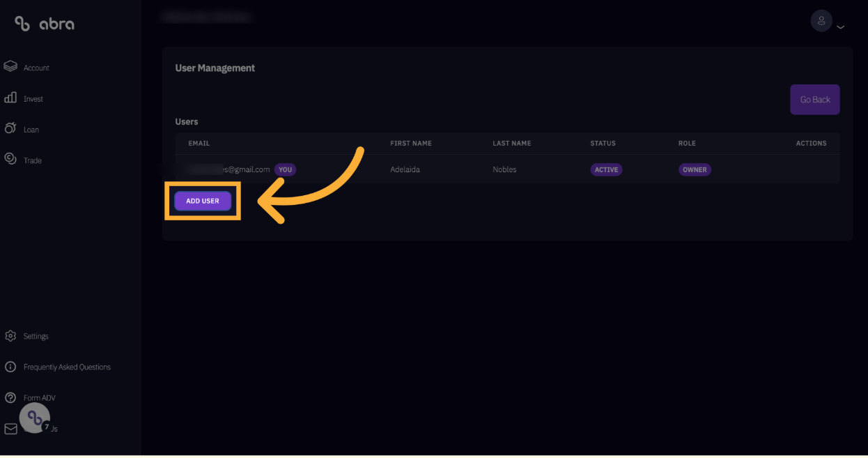Open the Settings menu item

pos(36,336)
